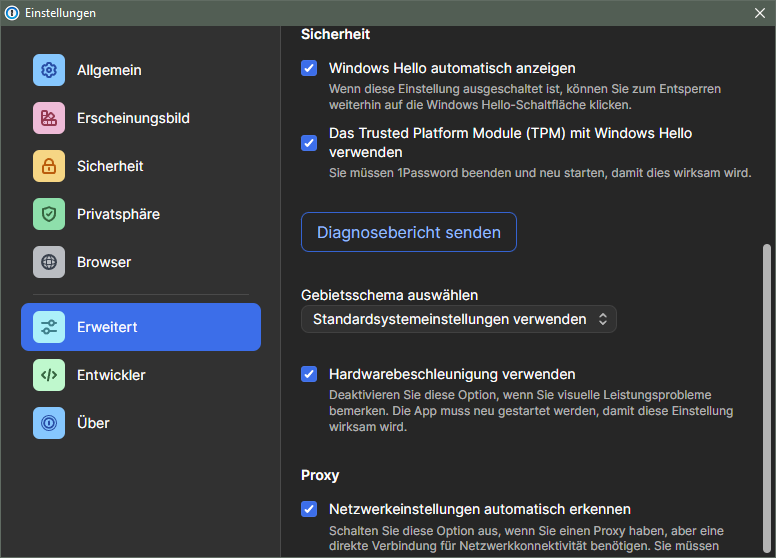Click the Entwickler code icon
The image size is (776, 558).
pyautogui.click(x=49, y=375)
